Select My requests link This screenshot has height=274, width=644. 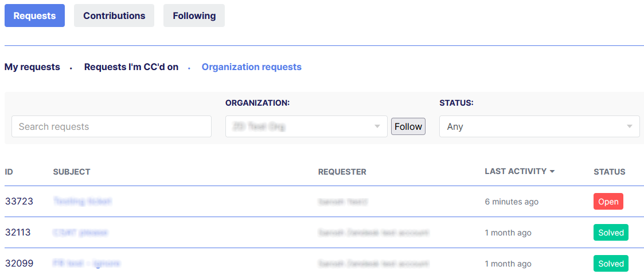tap(32, 67)
